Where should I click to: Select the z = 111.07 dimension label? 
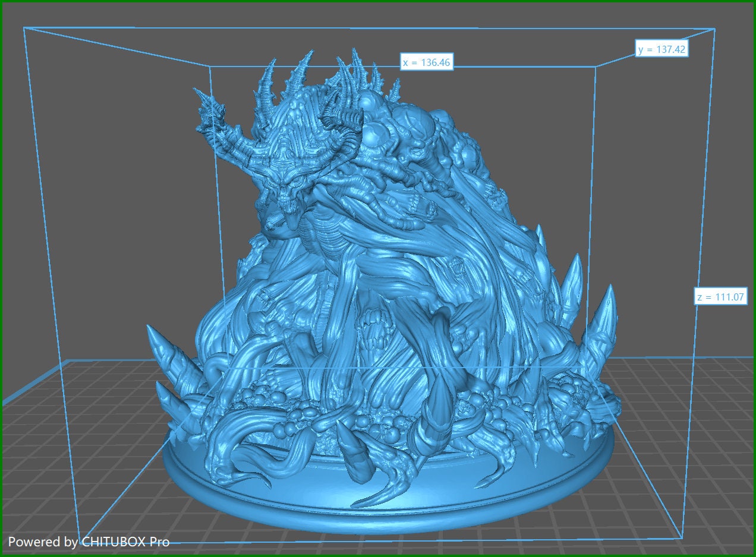(x=720, y=296)
